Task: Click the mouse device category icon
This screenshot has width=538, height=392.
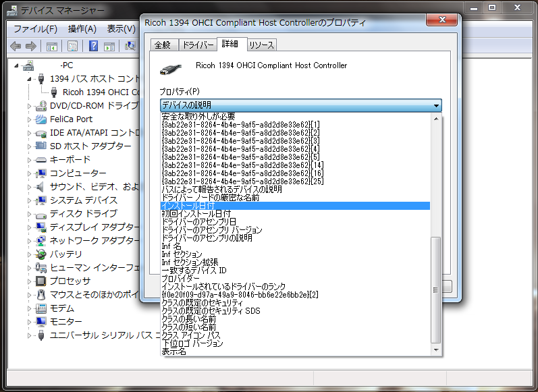Action: coord(41,295)
